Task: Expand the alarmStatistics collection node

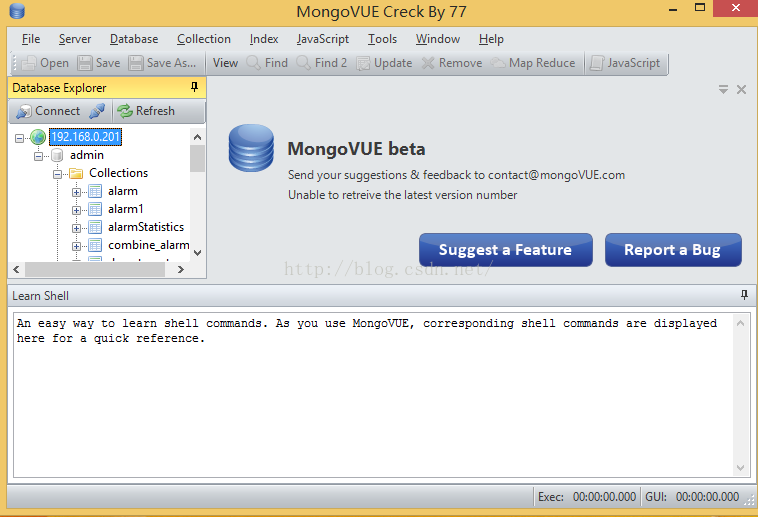Action: (76, 228)
